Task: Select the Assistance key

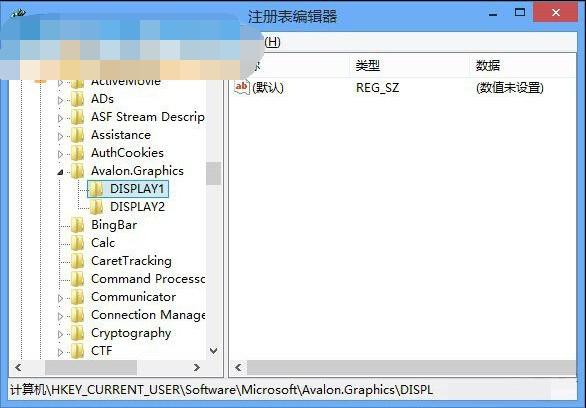Action: 121,135
